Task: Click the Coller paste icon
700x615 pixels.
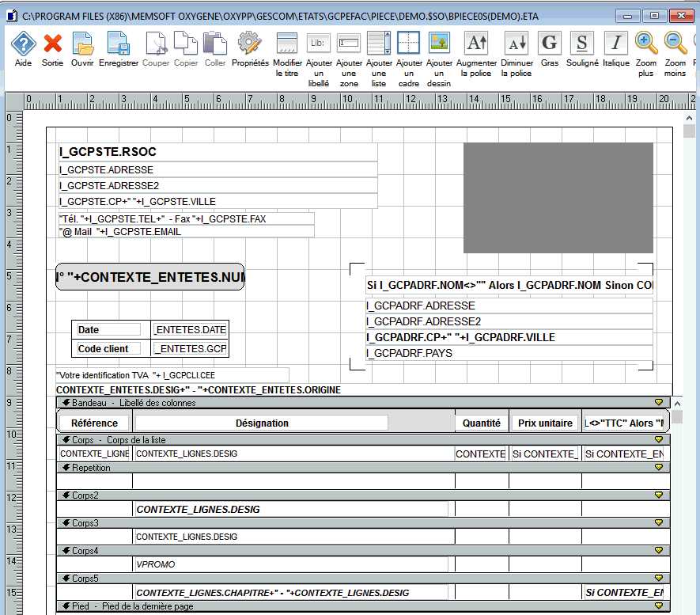Action: [x=215, y=44]
